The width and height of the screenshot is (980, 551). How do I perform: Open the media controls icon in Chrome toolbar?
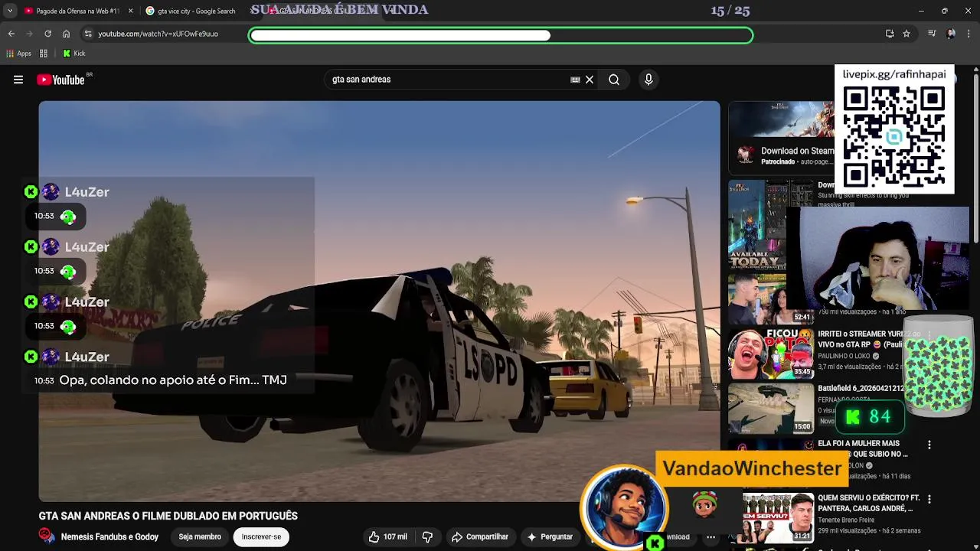click(x=932, y=34)
